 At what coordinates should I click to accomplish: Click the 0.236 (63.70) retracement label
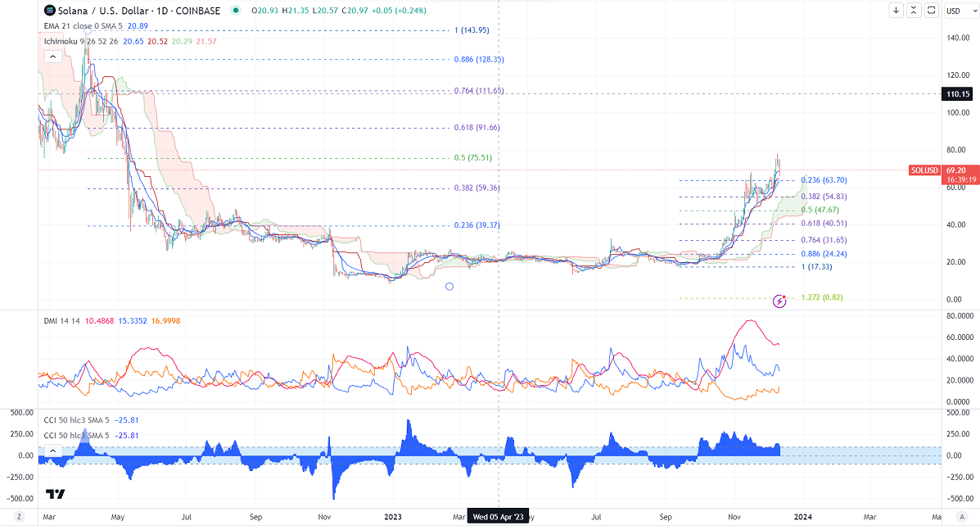824,180
